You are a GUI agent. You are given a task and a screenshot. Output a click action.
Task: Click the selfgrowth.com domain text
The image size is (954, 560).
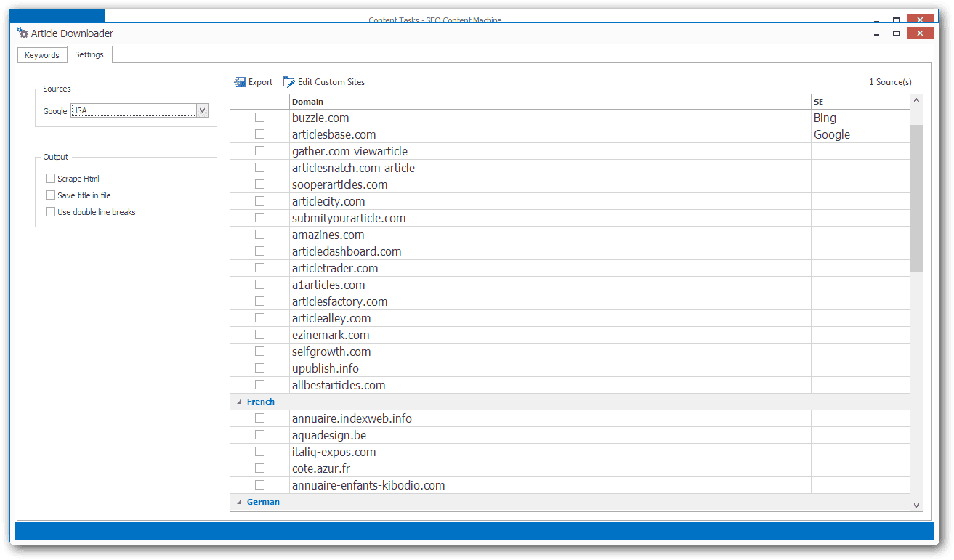point(331,352)
